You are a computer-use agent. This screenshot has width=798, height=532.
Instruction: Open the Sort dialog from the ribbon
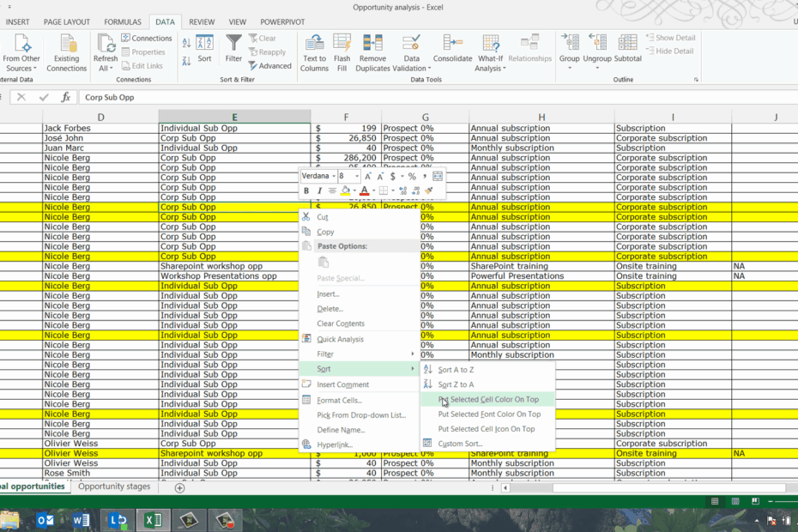pos(204,49)
